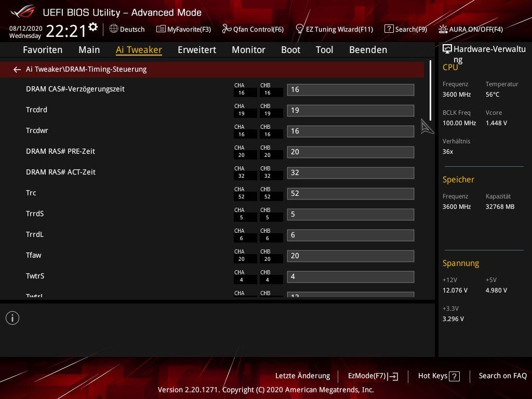Click the Tfaw value field
This screenshot has height=399, width=532.
[351, 256]
